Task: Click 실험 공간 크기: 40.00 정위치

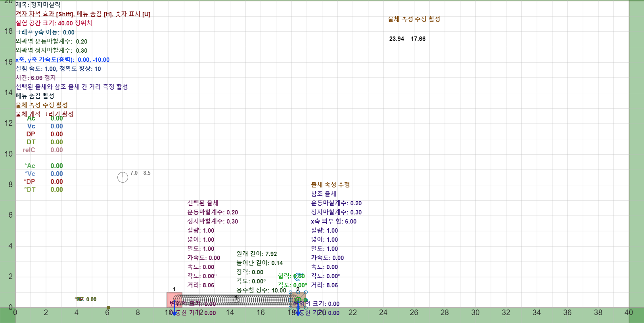Action: pos(54,23)
